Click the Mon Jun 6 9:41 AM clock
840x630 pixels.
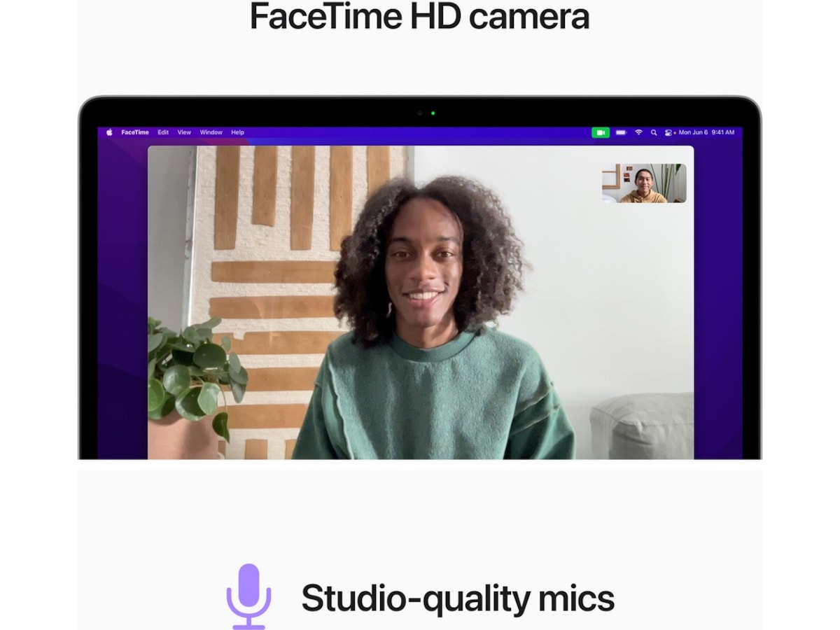pos(706,132)
